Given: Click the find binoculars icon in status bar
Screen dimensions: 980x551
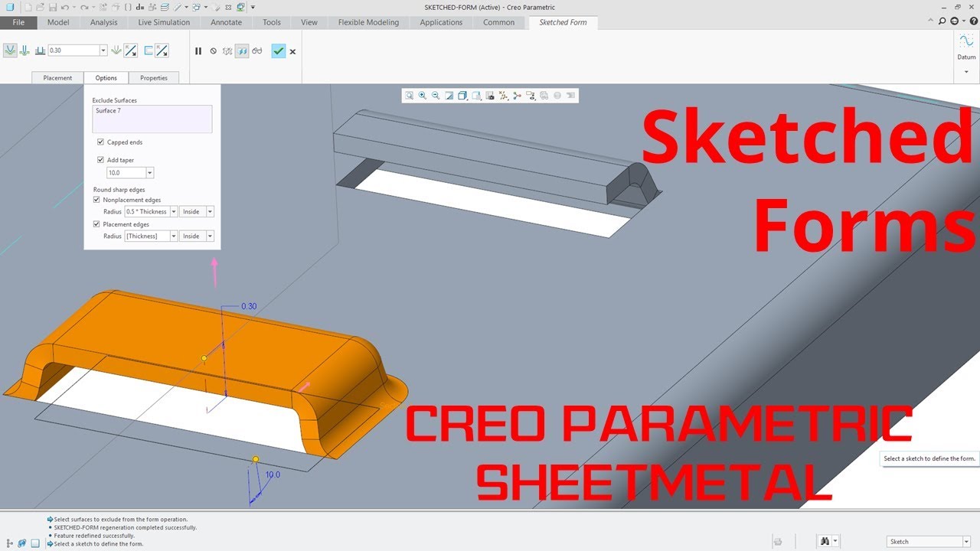Looking at the screenshot, I should pyautogui.click(x=825, y=541).
